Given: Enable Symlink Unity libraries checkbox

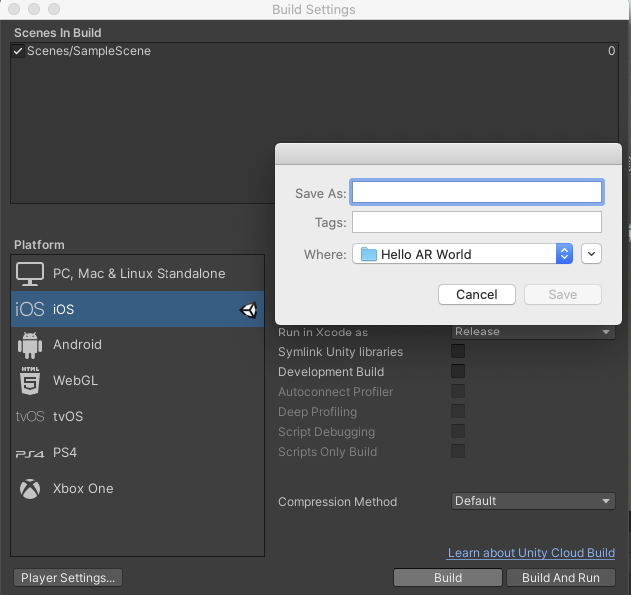Looking at the screenshot, I should pos(458,351).
